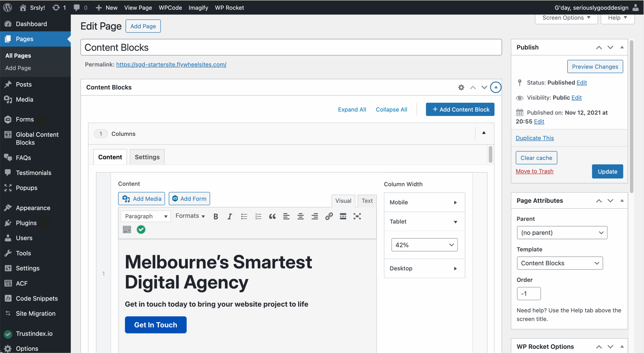644x353 pixels.
Task: Click the Add Content Block button
Action: pos(460,110)
